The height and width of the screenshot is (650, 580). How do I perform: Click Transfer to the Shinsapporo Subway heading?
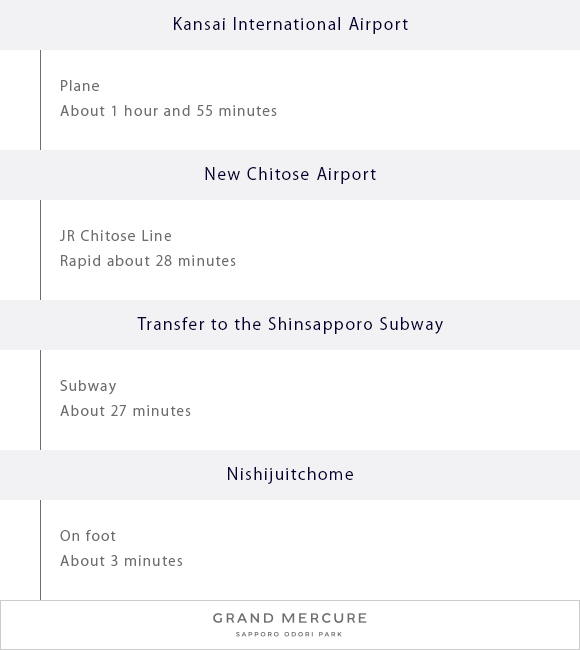pyautogui.click(x=290, y=325)
